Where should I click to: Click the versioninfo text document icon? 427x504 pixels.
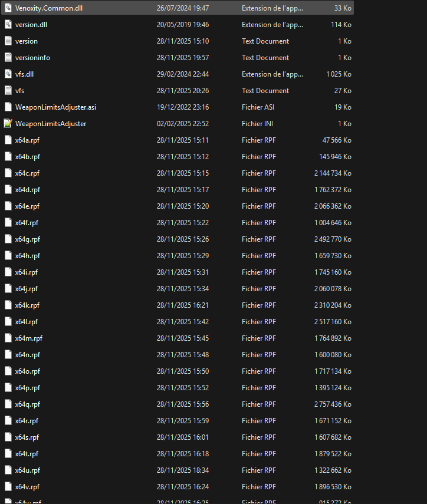tap(8, 58)
